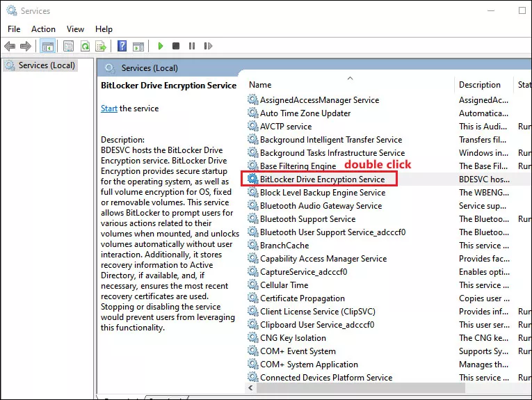Select Background Intelligent Transfer Service name
Screen dimensions: 532x400
pyautogui.click(x=331, y=140)
